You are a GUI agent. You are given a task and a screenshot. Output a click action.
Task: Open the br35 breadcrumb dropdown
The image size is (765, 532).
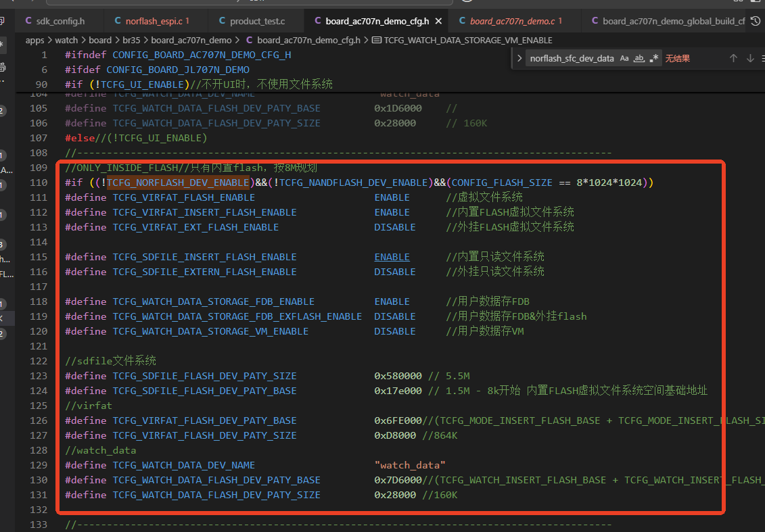(131, 40)
